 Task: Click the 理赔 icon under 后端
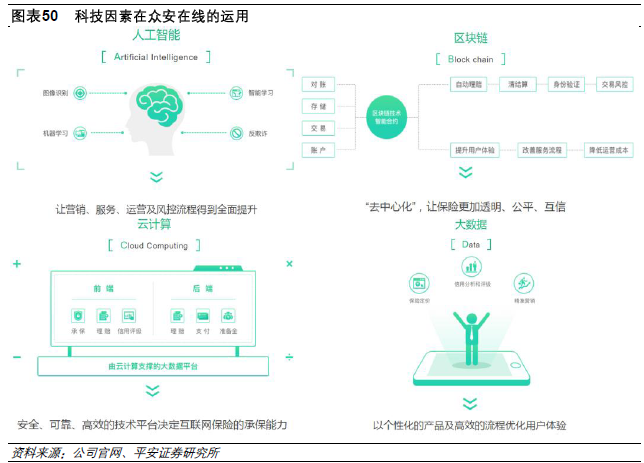(177, 316)
